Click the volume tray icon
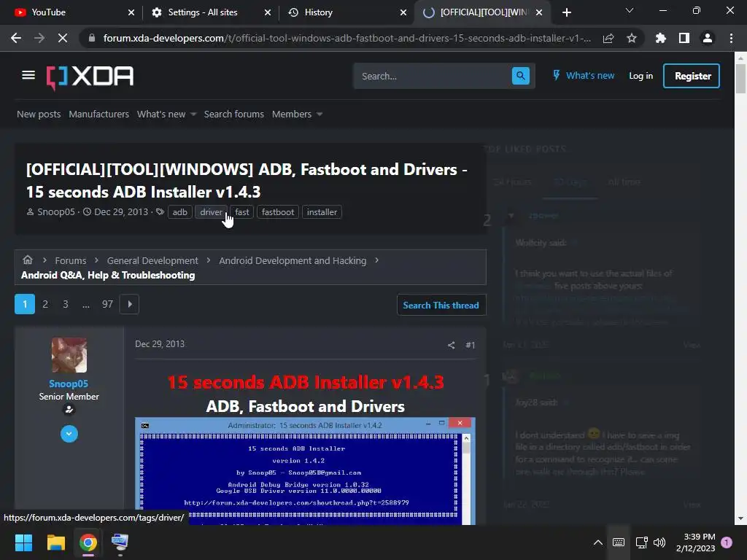 pos(659,542)
